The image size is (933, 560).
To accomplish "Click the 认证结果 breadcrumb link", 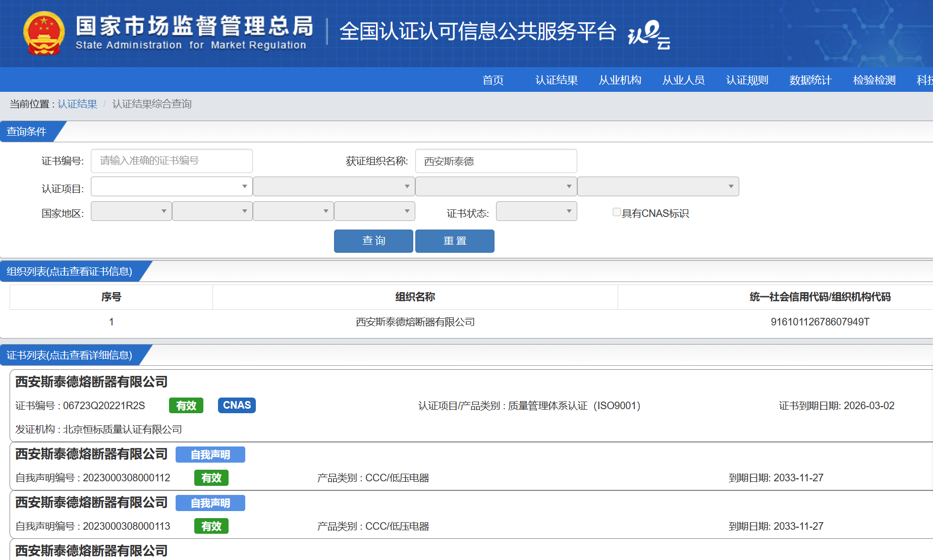I will tap(77, 104).
